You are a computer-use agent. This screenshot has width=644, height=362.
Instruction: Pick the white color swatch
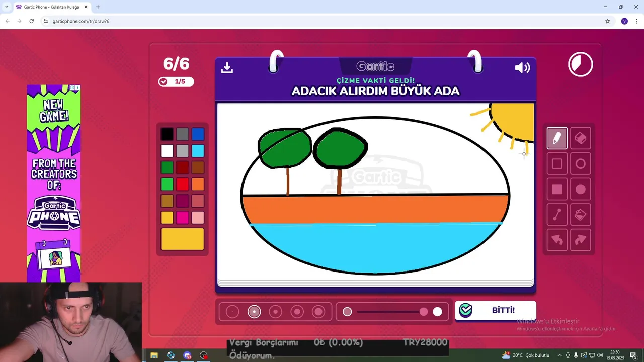pyautogui.click(x=167, y=151)
